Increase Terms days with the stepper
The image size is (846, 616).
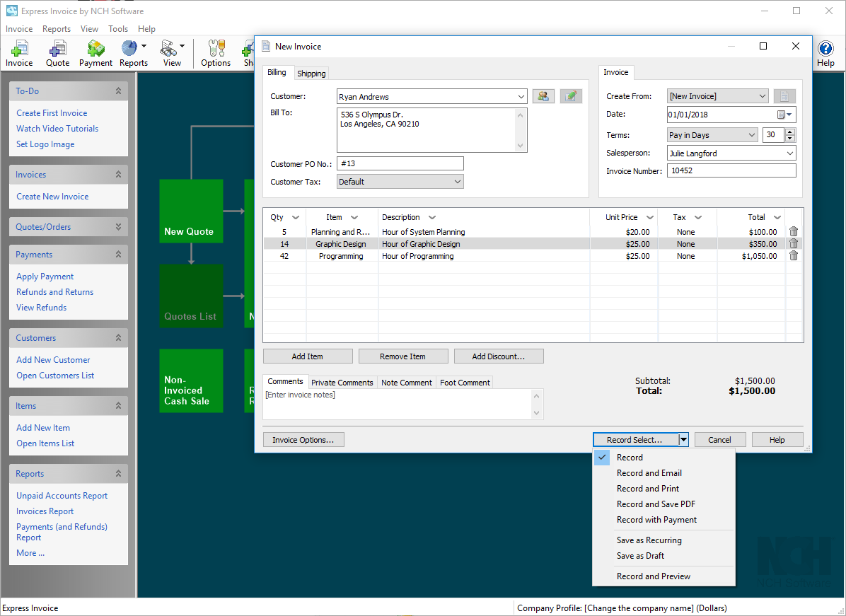coord(791,131)
